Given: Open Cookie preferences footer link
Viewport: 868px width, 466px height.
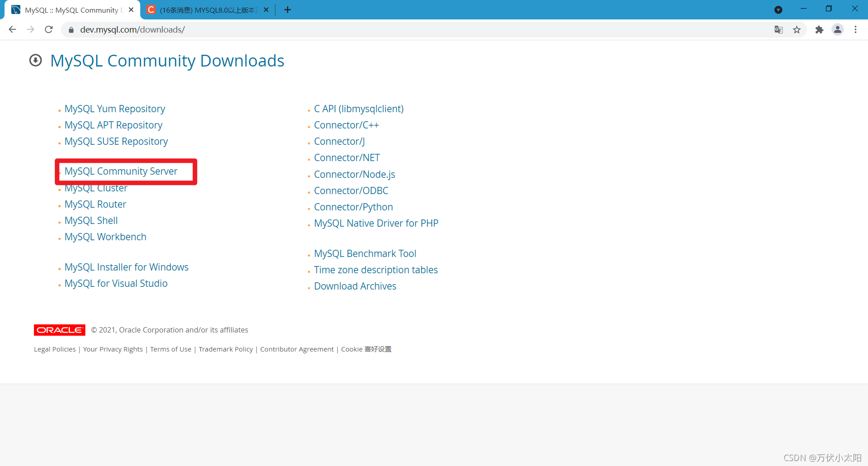Looking at the screenshot, I should point(366,349).
